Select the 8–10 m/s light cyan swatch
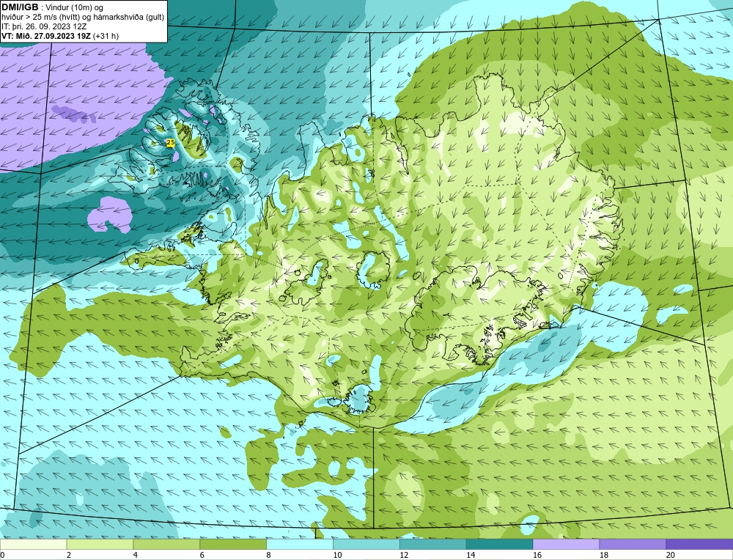733x560 pixels. point(300,544)
